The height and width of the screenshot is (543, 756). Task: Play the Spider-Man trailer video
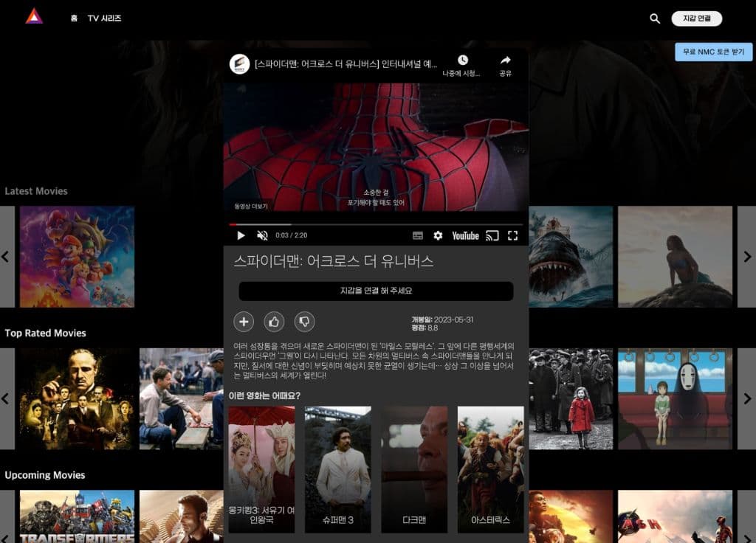[x=241, y=235]
